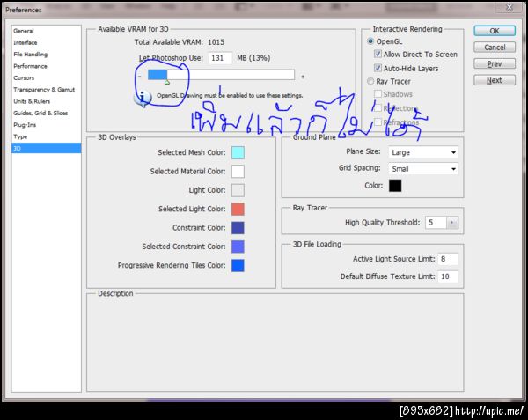This screenshot has height=420, width=528.
Task: Close the Preferences dialog window
Action: [x=510, y=7]
